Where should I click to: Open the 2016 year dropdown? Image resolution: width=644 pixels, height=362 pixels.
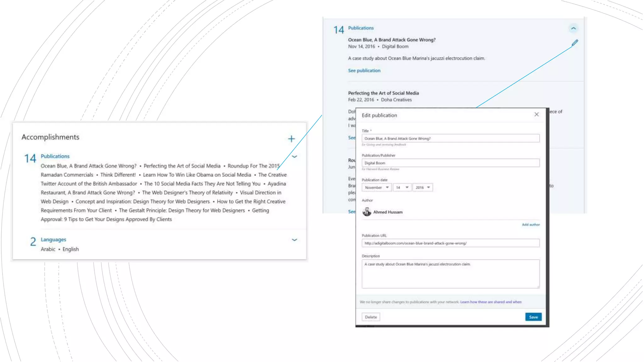(422, 187)
